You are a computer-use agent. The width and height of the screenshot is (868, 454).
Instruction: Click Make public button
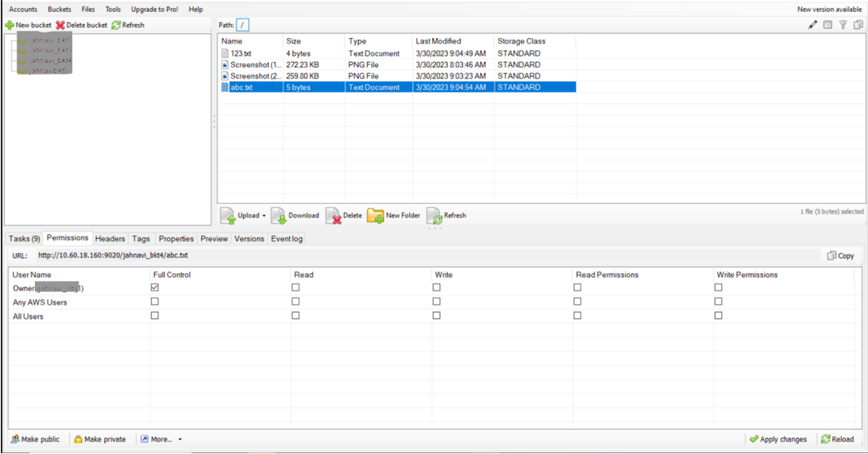35,440
